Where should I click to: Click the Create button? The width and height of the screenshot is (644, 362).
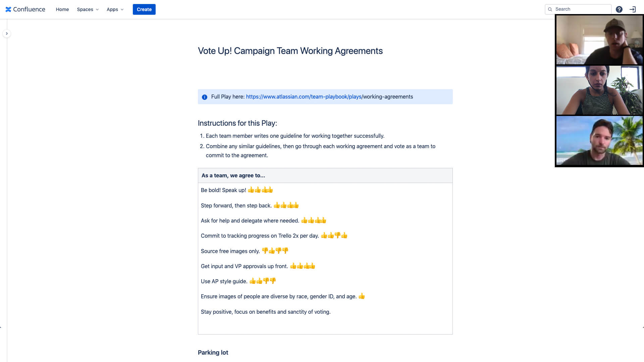pyautogui.click(x=144, y=9)
